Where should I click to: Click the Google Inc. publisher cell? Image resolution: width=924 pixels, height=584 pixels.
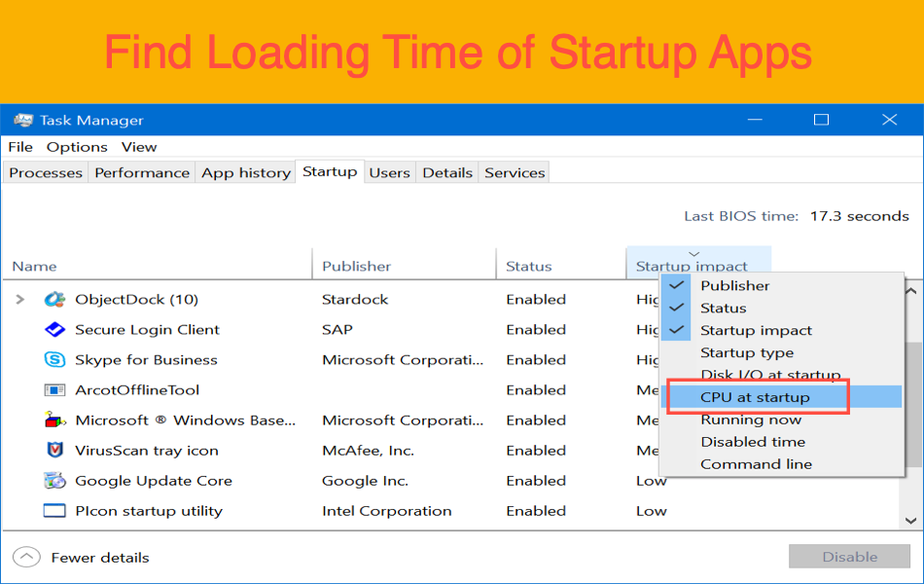point(366,481)
